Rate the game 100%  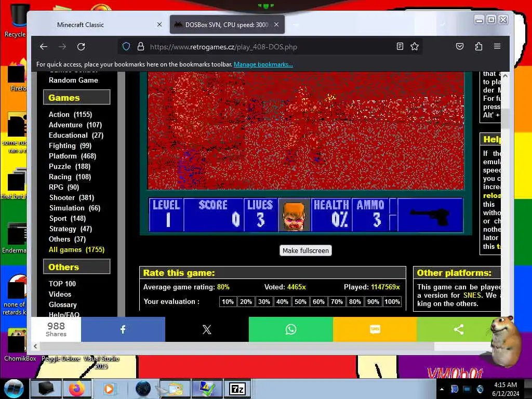pyautogui.click(x=392, y=302)
